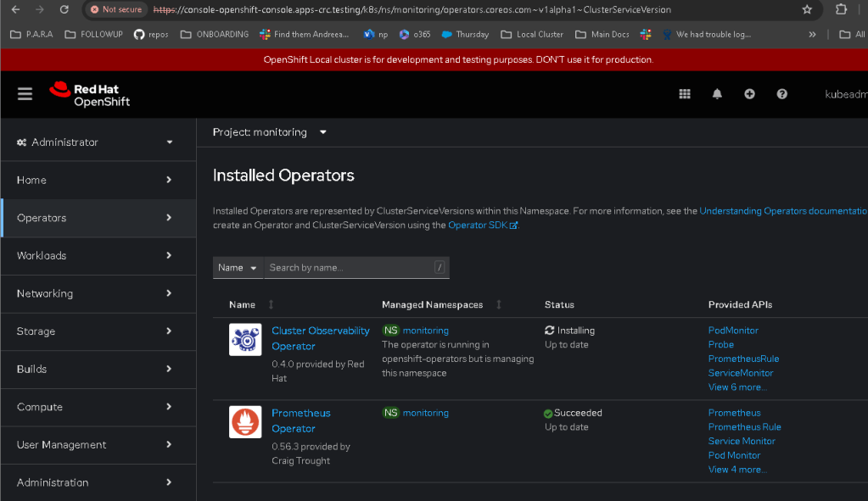
Task: Bookmark this page with star icon
Action: [x=807, y=9]
